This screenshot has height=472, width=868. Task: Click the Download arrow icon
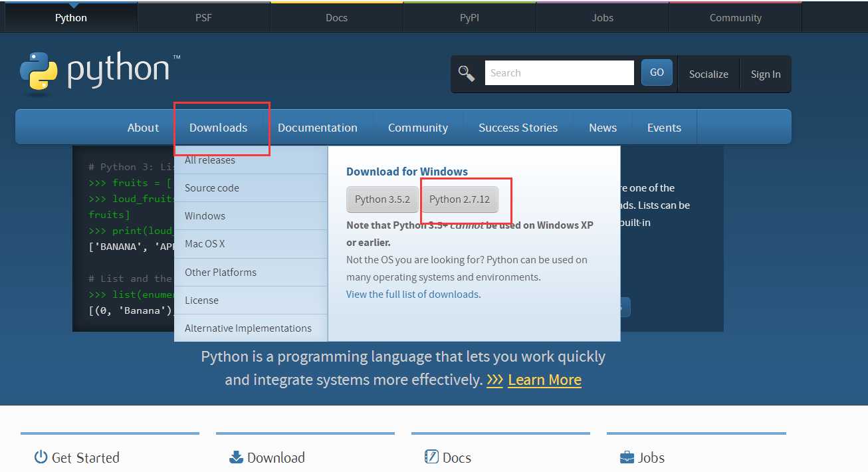tap(236, 457)
